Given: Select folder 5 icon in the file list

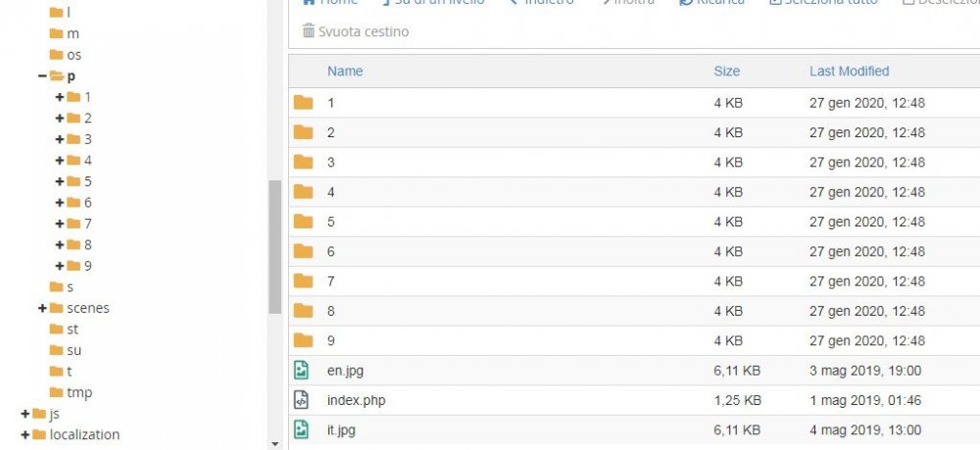Looking at the screenshot, I should tap(303, 222).
